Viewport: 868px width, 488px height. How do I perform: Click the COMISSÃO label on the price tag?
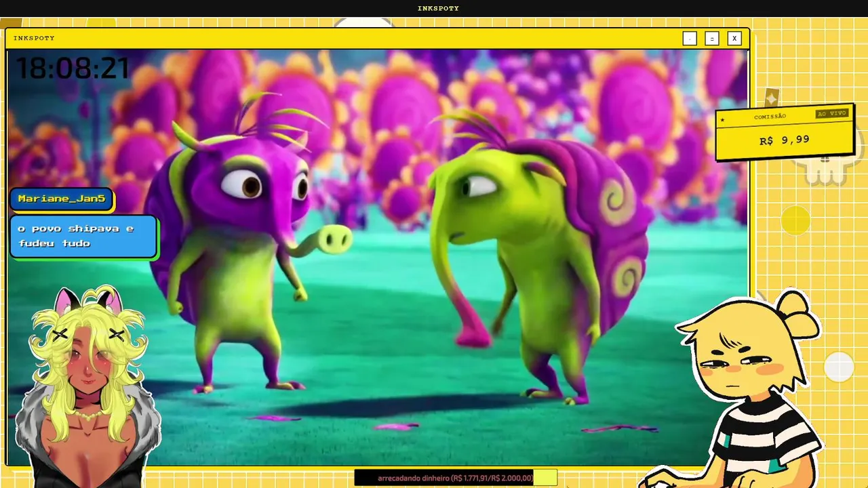(x=770, y=117)
